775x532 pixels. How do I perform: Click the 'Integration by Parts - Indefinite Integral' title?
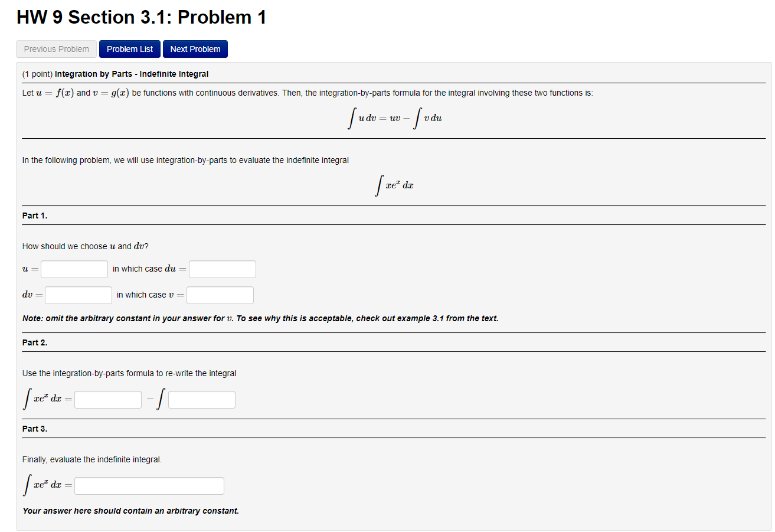coord(132,74)
